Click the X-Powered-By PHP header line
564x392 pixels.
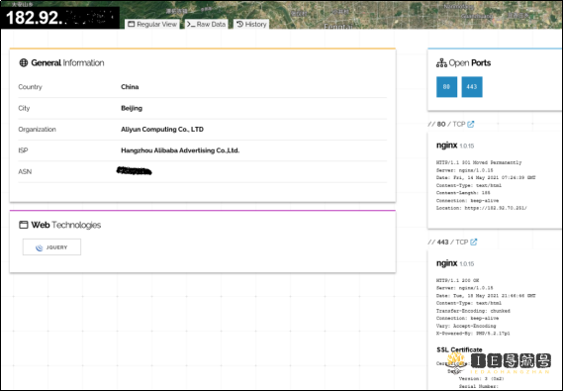pyautogui.click(x=473, y=334)
